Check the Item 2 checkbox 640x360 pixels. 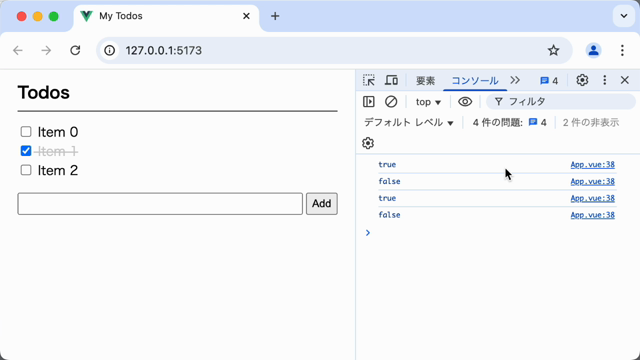point(26,170)
